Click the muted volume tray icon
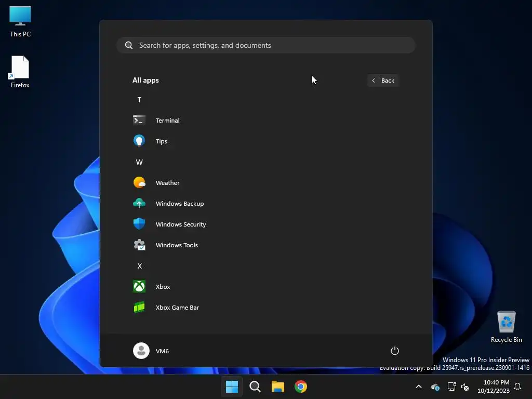The height and width of the screenshot is (399, 532). click(465, 387)
